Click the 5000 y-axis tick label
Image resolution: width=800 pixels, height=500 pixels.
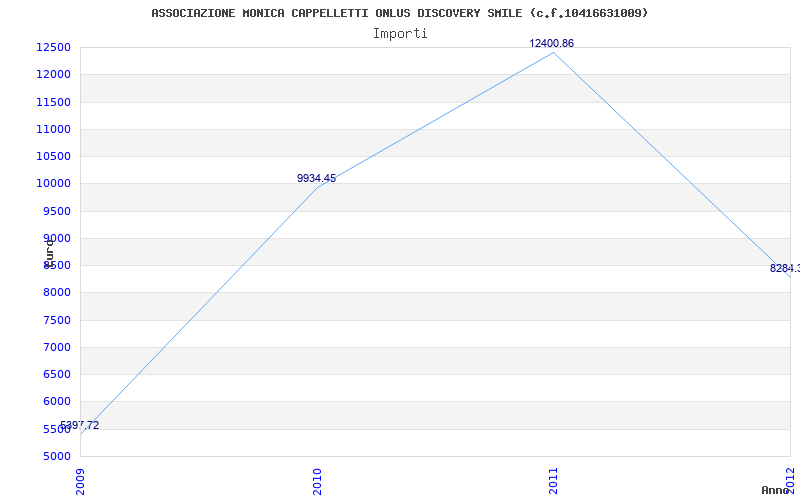click(x=57, y=456)
